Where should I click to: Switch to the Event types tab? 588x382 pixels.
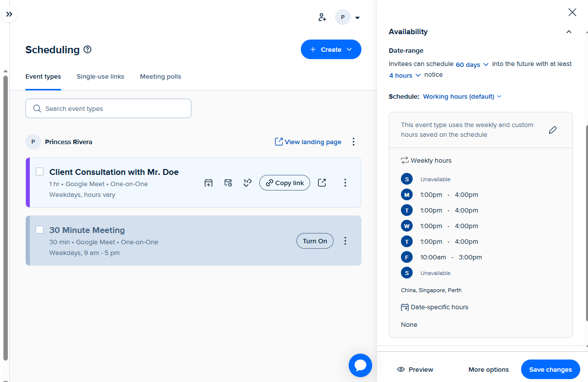pyautogui.click(x=43, y=77)
